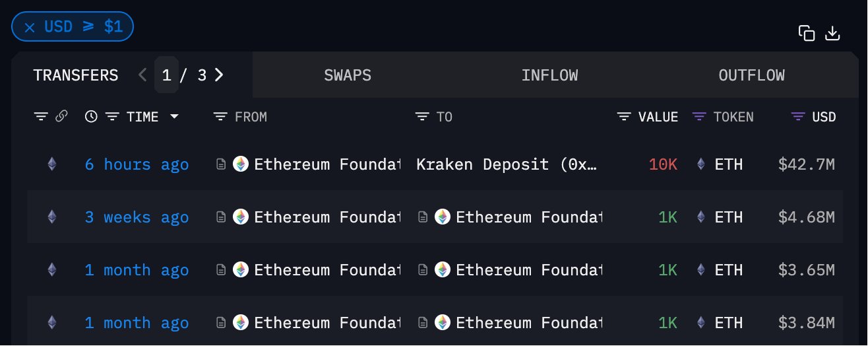The width and height of the screenshot is (868, 346).
Task: Click the document icon before Ethereum Foundation sender in 3 weeks ago row
Action: click(222, 217)
